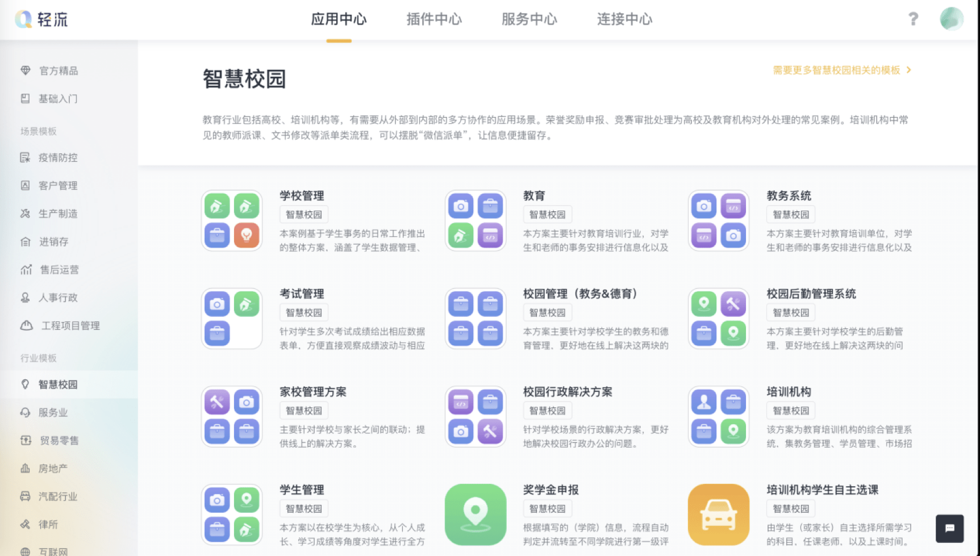Switch to the 插件中心 tab
Image resolution: width=980 pixels, height=556 pixels.
[x=434, y=19]
